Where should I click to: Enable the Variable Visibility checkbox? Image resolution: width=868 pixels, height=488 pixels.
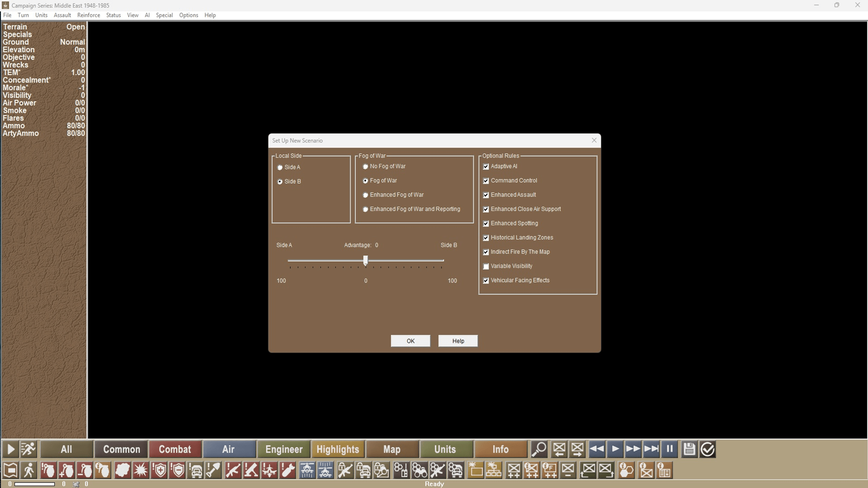coord(486,267)
